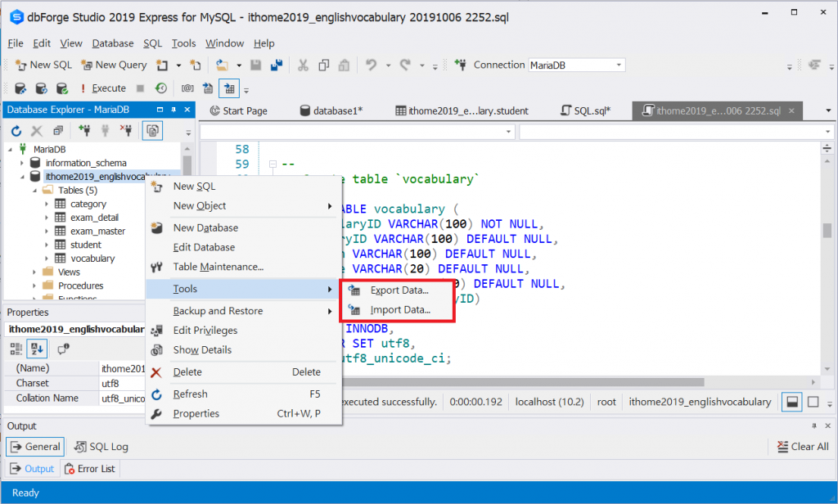Click the New SQL toolbar button
The width and height of the screenshot is (838, 504).
44,65
